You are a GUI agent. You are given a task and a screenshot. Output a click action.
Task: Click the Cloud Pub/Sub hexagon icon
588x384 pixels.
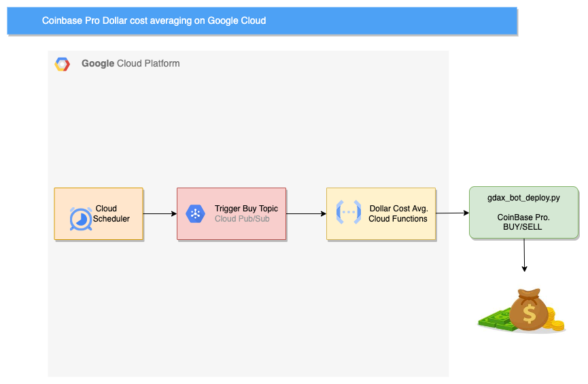pyautogui.click(x=195, y=214)
